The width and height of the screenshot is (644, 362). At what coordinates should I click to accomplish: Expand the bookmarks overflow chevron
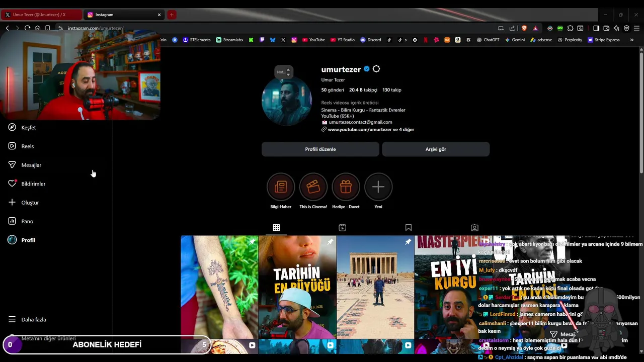(631, 40)
